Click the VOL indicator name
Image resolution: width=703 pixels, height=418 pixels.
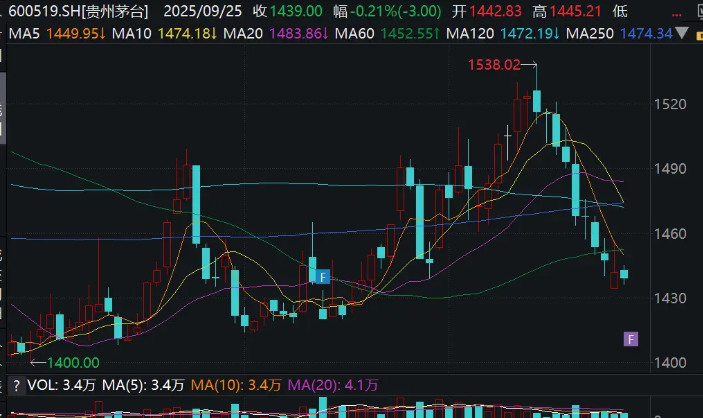pyautogui.click(x=40, y=384)
